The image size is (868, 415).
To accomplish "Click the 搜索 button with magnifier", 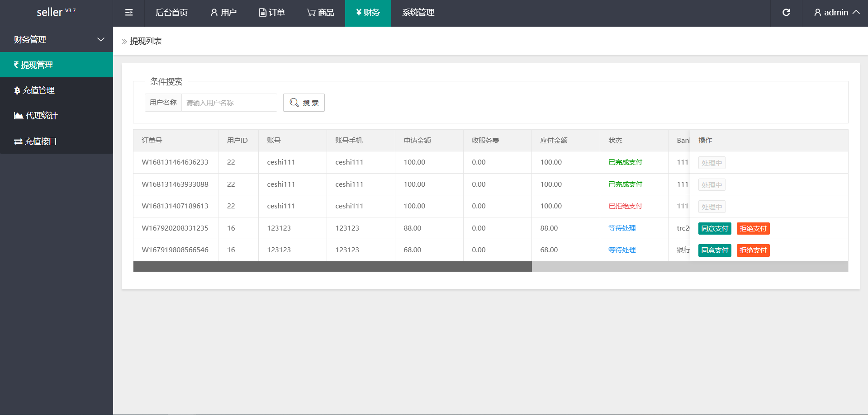I will (304, 103).
